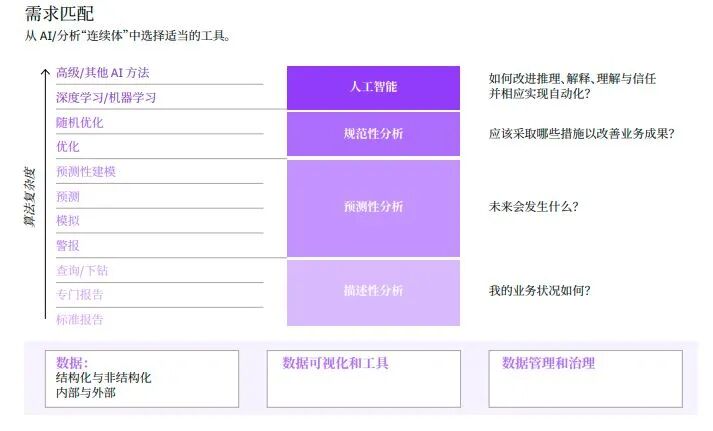713x431 pixels.
Task: Select the 规范性分析 block
Action: [x=372, y=134]
